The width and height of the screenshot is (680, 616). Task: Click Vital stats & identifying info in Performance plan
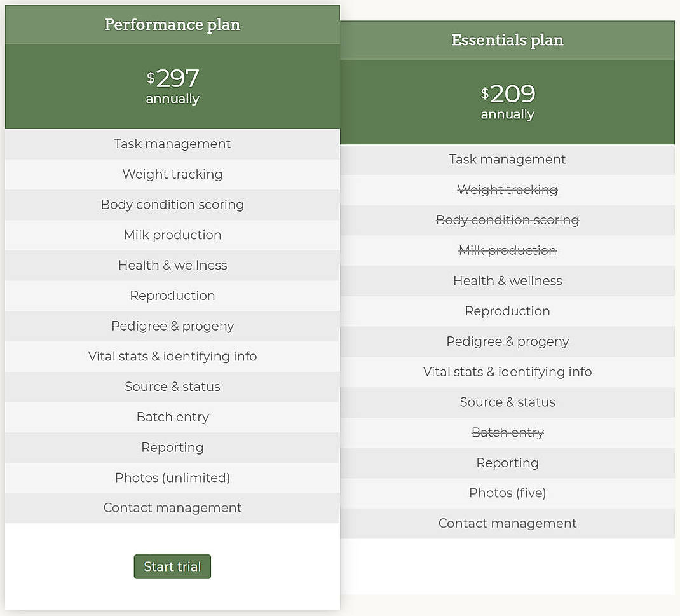click(x=172, y=357)
